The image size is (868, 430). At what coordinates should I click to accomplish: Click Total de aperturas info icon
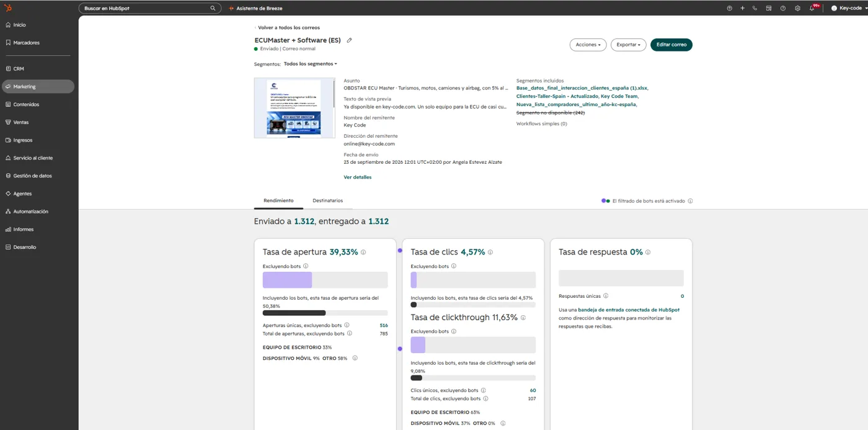(350, 333)
